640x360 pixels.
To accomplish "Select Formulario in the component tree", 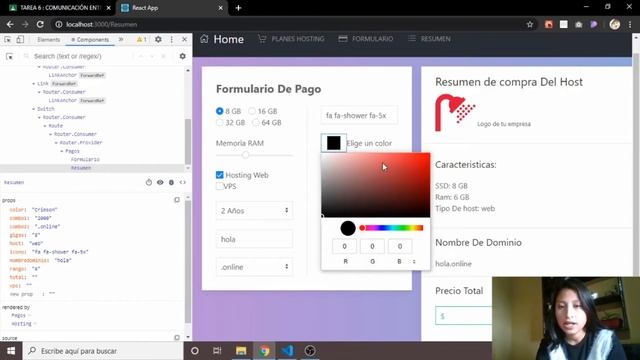I will [85, 159].
